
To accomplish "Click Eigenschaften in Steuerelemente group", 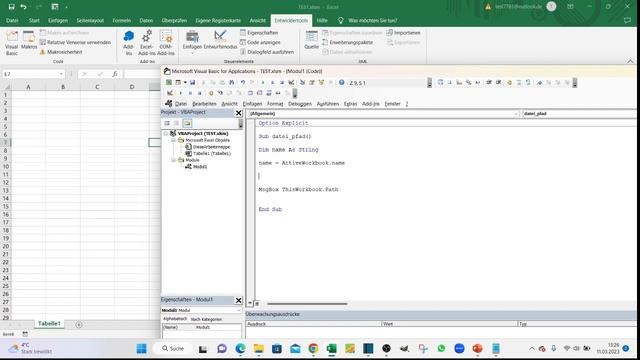I will (x=259, y=33).
